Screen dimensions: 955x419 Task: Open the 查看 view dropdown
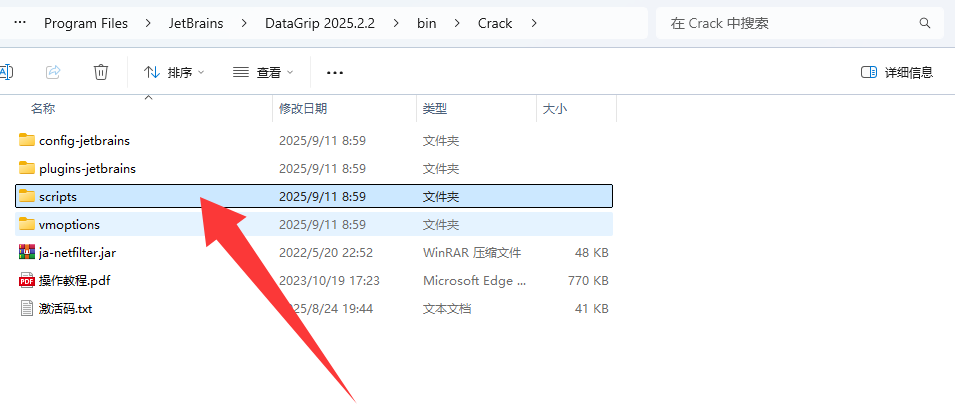pos(263,72)
